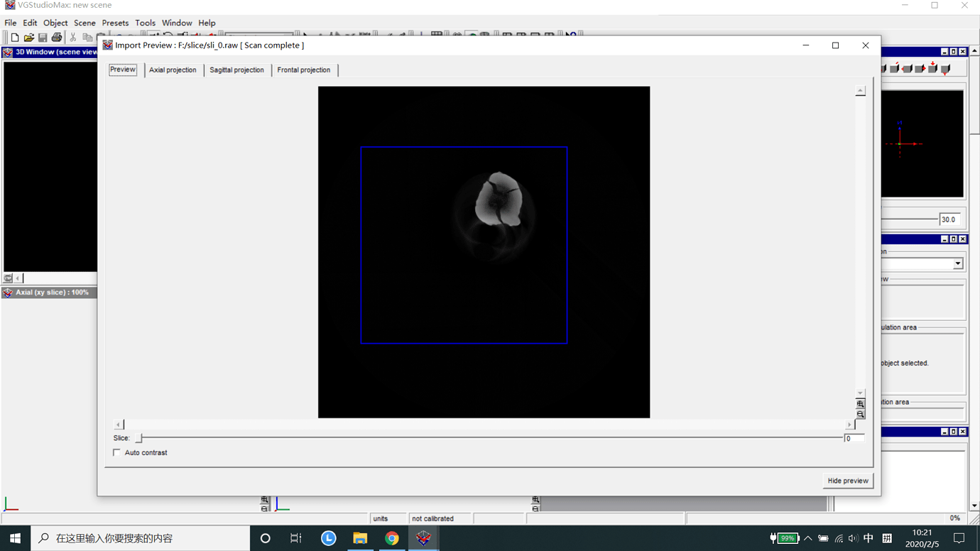This screenshot has width=980, height=551.
Task: Open File Explorer from the taskbar
Action: [360, 538]
